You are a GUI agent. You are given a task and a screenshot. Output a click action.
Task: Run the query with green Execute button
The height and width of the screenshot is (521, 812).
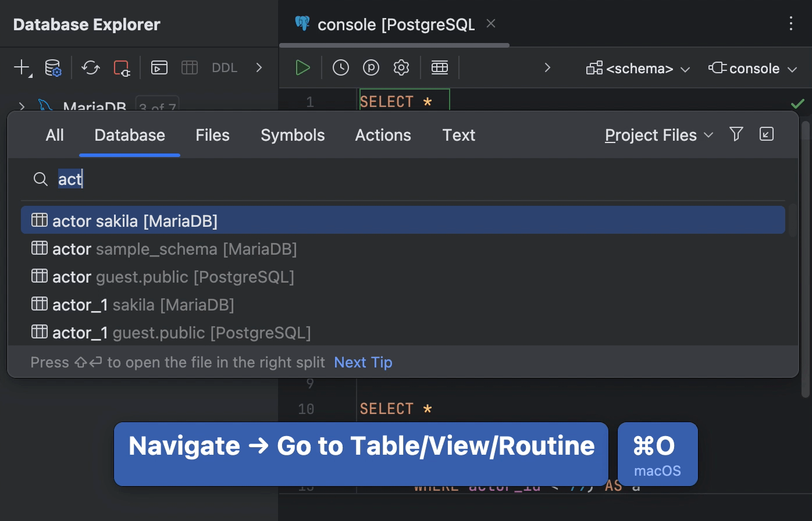[302, 68]
